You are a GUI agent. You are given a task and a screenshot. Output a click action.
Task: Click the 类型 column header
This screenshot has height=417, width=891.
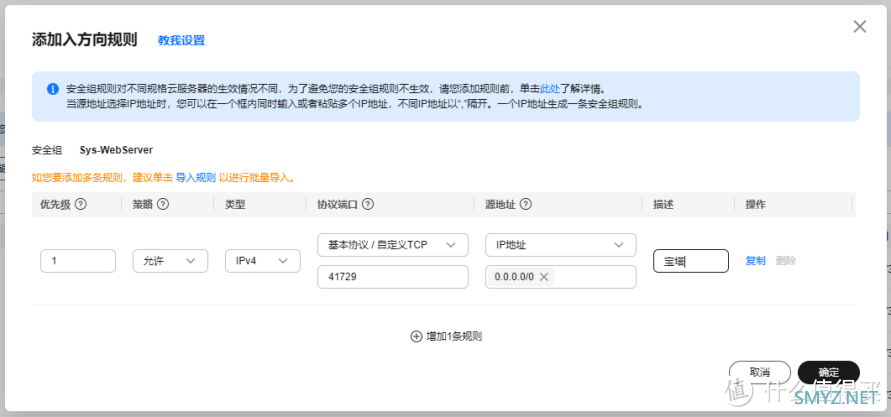pyautogui.click(x=235, y=205)
